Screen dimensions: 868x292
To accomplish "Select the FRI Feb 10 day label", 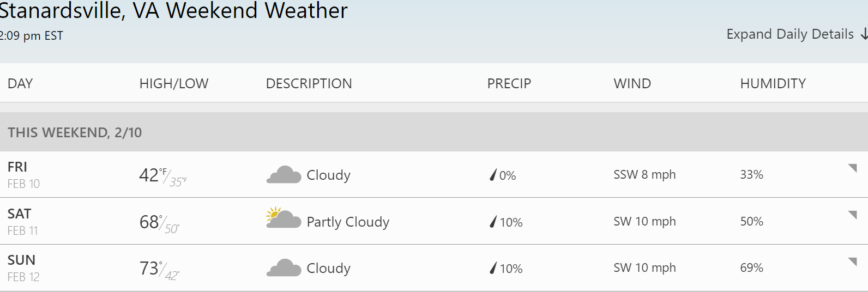I will click(x=23, y=175).
